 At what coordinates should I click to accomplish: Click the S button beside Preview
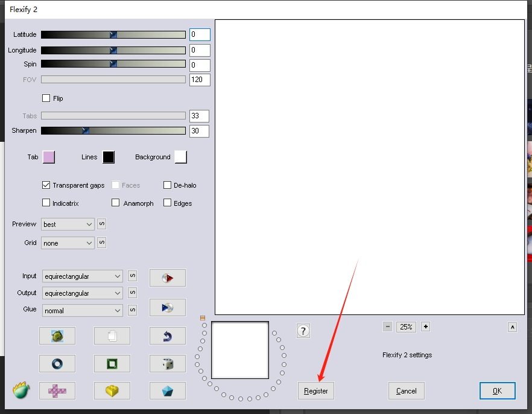tap(101, 224)
